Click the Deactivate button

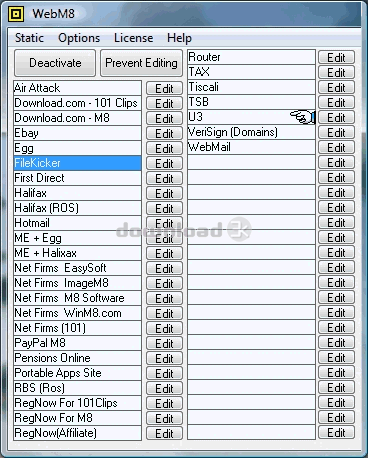(x=55, y=63)
